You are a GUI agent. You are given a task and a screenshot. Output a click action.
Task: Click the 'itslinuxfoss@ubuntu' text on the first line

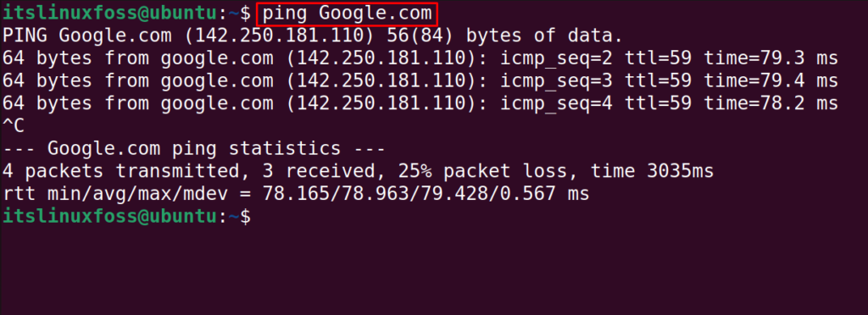click(111, 14)
